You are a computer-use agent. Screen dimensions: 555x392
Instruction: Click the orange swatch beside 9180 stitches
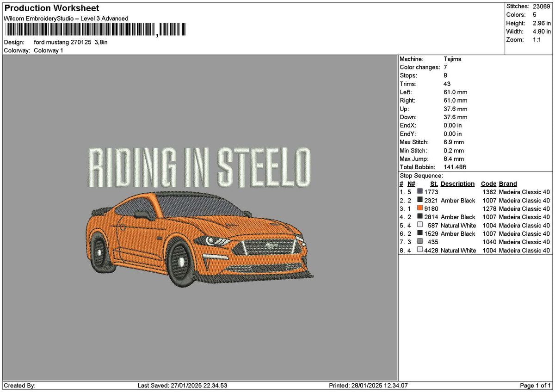pyautogui.click(x=420, y=208)
